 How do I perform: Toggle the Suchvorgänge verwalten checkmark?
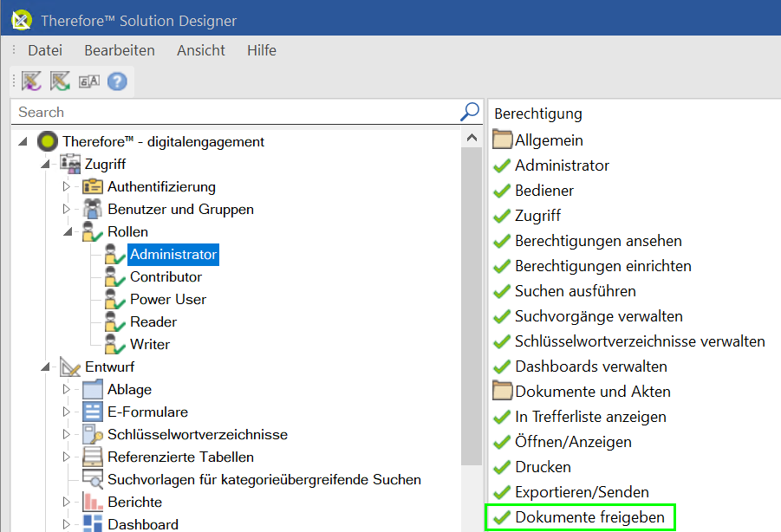(x=502, y=316)
